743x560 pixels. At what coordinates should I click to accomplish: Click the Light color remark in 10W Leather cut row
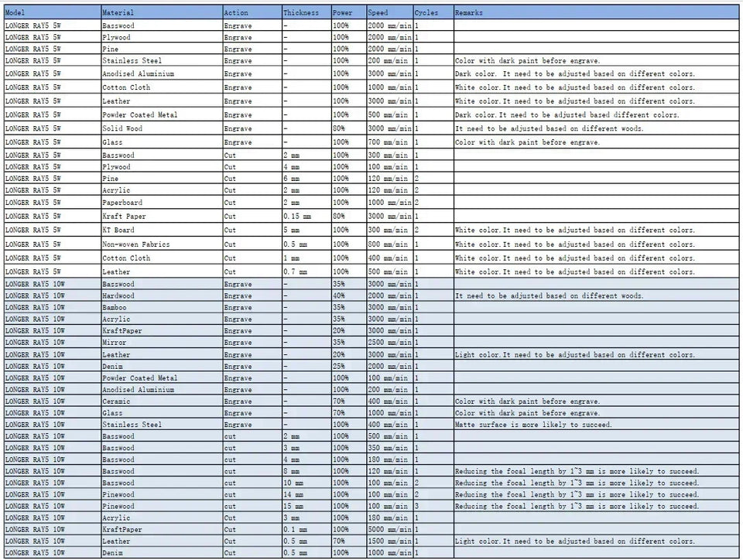(575, 541)
